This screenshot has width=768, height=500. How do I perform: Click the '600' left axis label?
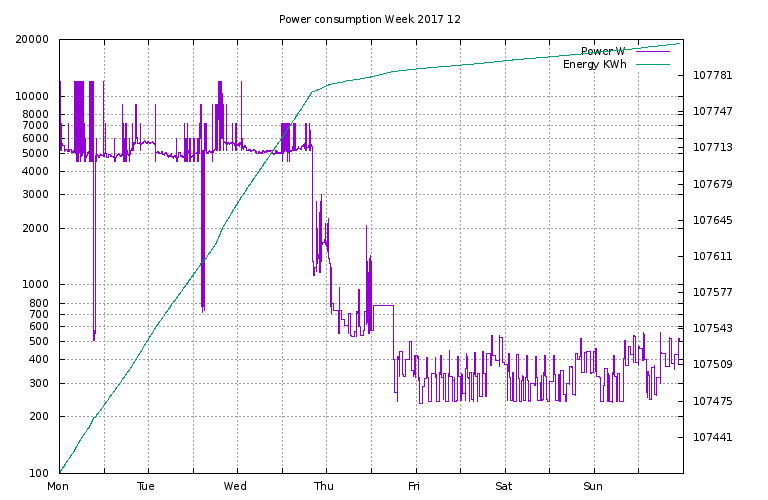pyautogui.click(x=39, y=326)
